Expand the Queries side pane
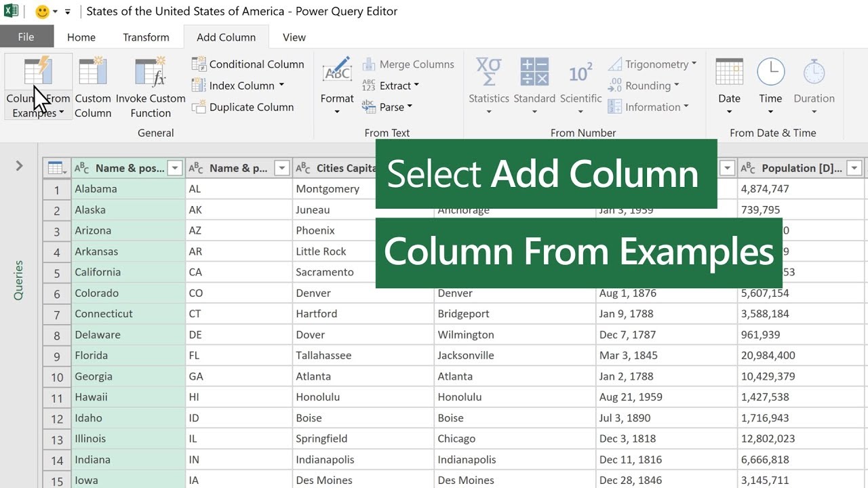868x488 pixels. pos(18,166)
